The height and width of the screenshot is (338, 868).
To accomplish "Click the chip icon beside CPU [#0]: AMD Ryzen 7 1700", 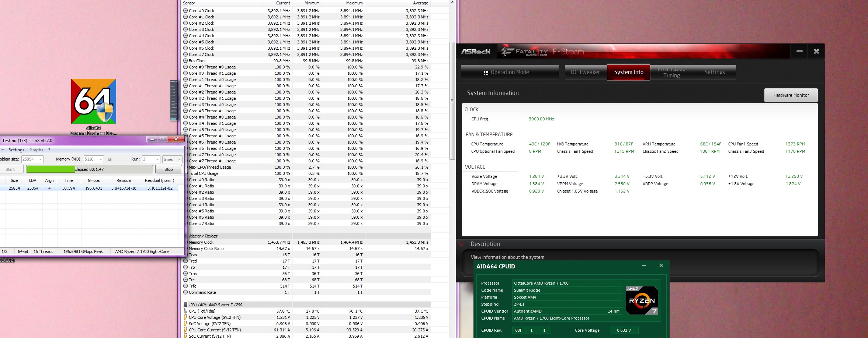I will coord(185,305).
